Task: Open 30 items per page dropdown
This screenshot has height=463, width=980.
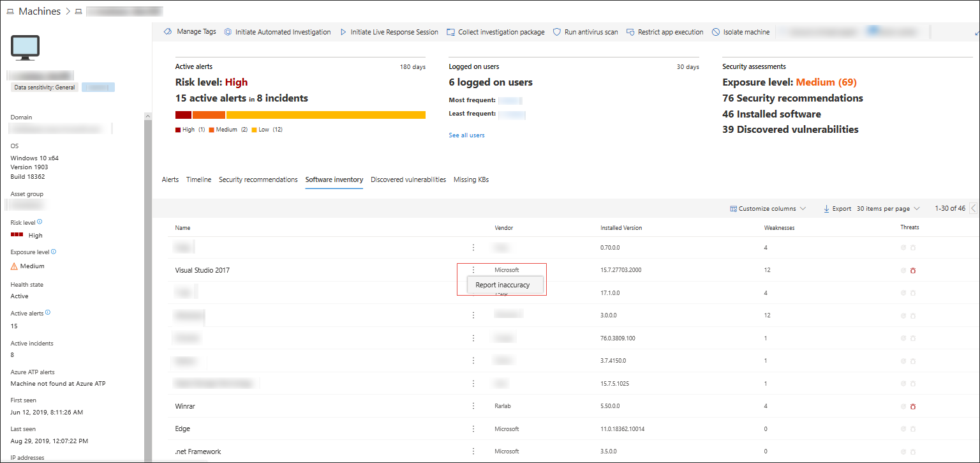Action: click(x=888, y=209)
